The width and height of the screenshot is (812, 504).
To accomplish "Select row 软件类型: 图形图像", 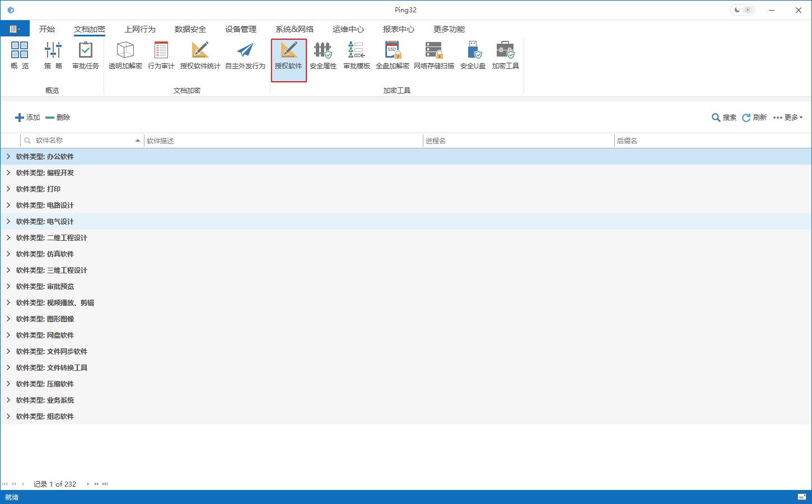I will 406,319.
